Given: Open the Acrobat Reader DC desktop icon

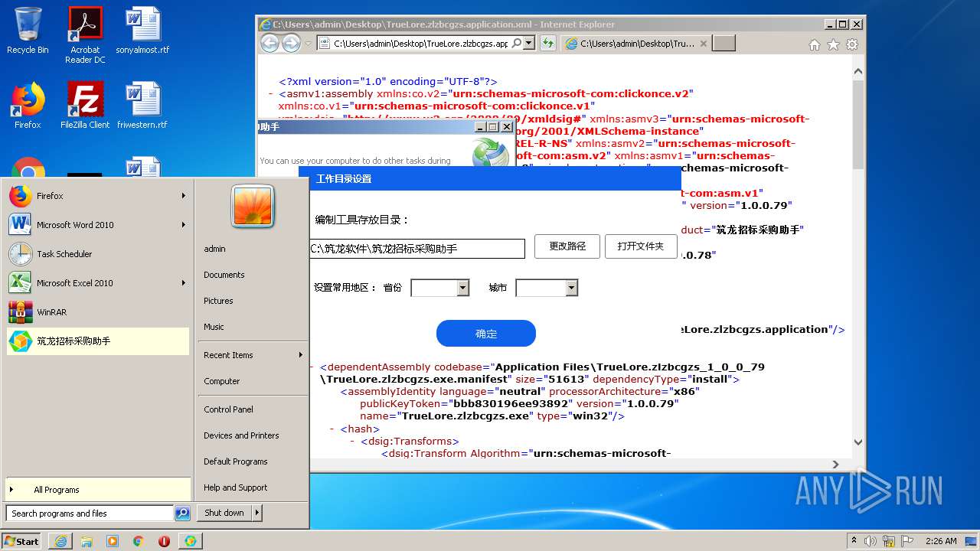Looking at the screenshot, I should (85, 35).
